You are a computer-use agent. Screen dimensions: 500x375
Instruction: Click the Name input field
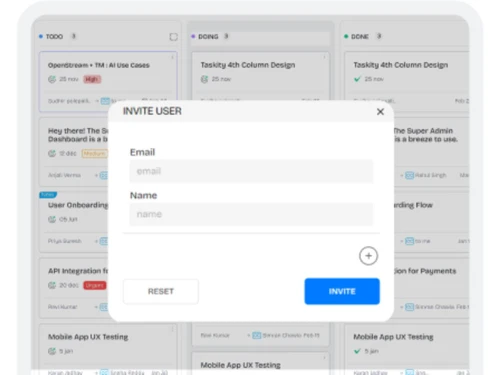point(251,214)
